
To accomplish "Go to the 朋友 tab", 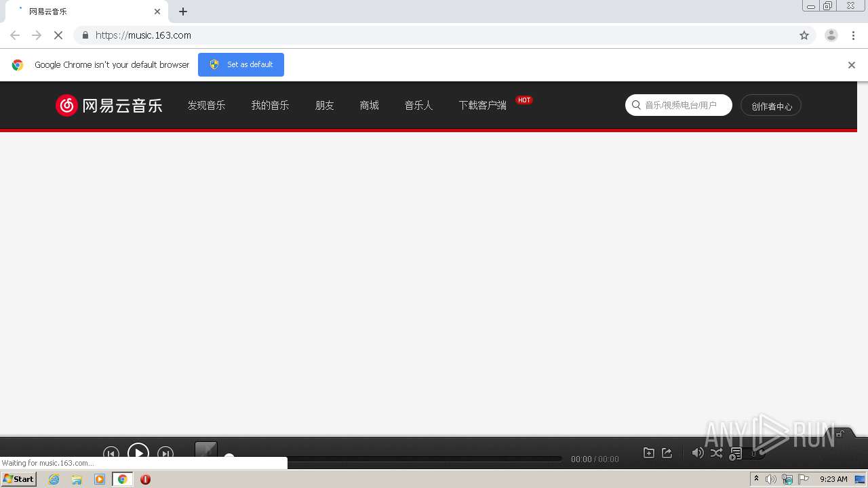I will 325,105.
